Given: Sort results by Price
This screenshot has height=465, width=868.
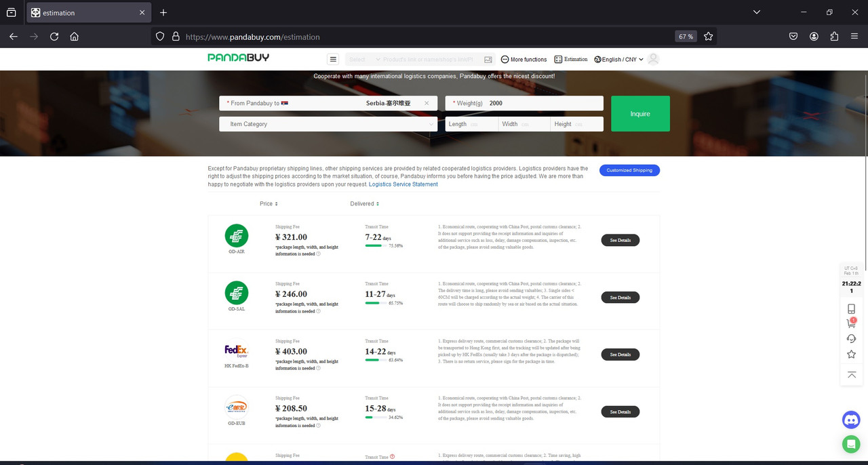Looking at the screenshot, I should pyautogui.click(x=269, y=204).
